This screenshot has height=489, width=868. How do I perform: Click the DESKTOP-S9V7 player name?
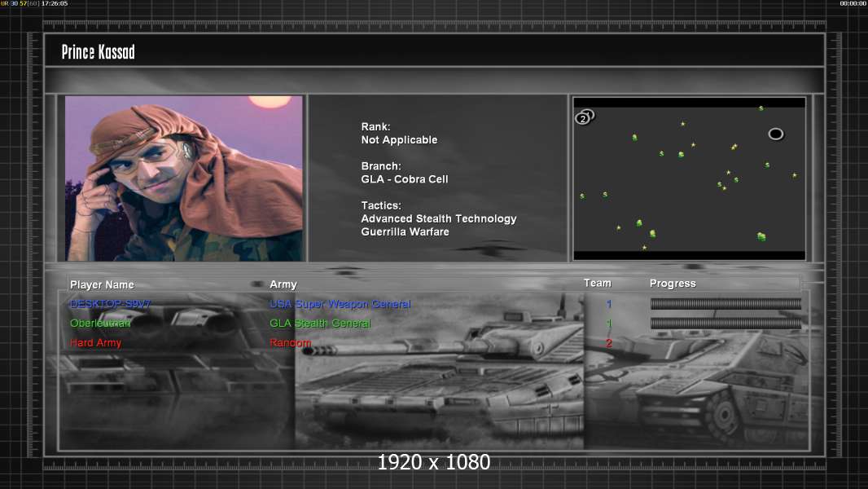tap(110, 304)
